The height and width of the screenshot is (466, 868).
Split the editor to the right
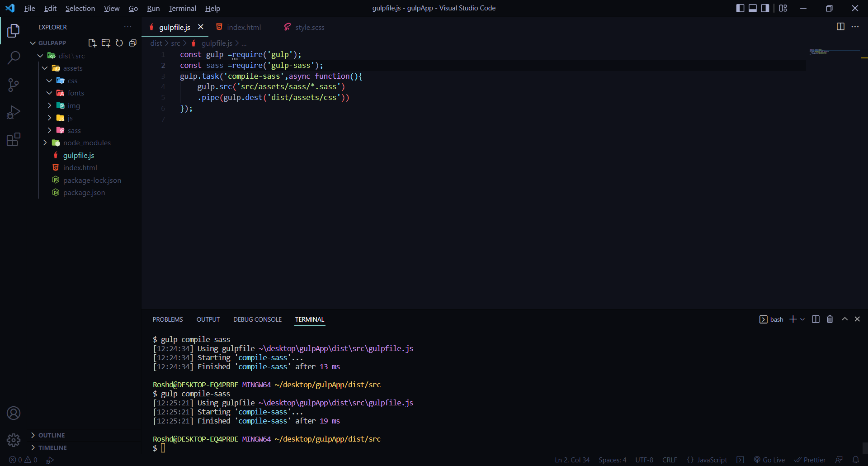tap(840, 27)
